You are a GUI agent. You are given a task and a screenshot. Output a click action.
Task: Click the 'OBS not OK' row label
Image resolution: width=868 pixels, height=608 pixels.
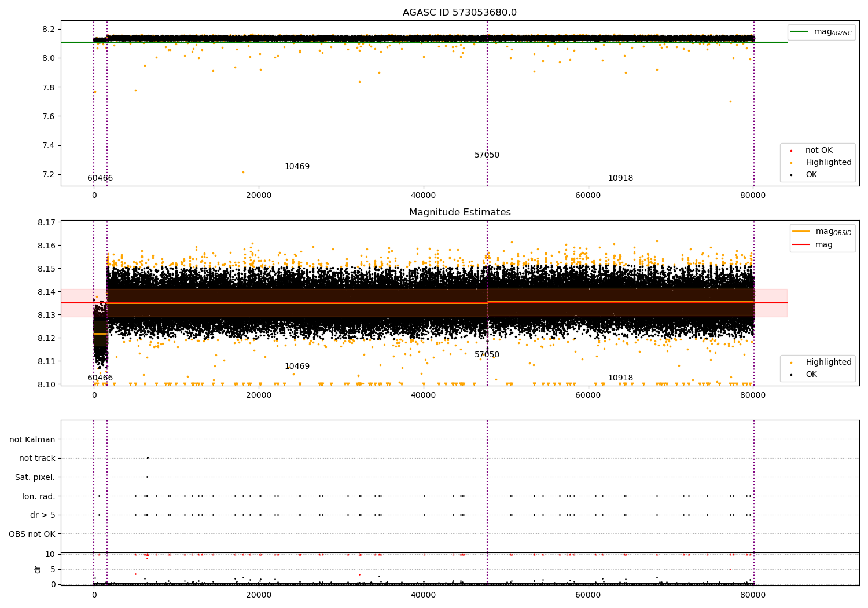tap(32, 534)
